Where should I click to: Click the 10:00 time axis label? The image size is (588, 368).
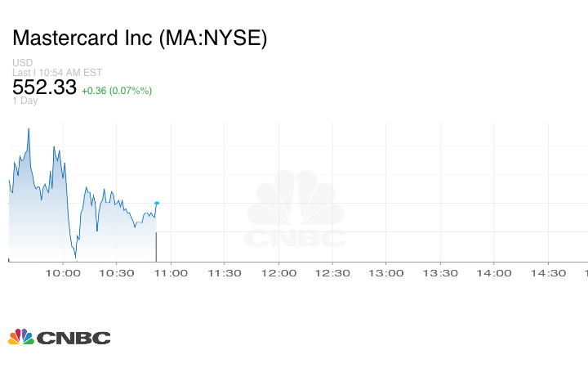click(63, 273)
